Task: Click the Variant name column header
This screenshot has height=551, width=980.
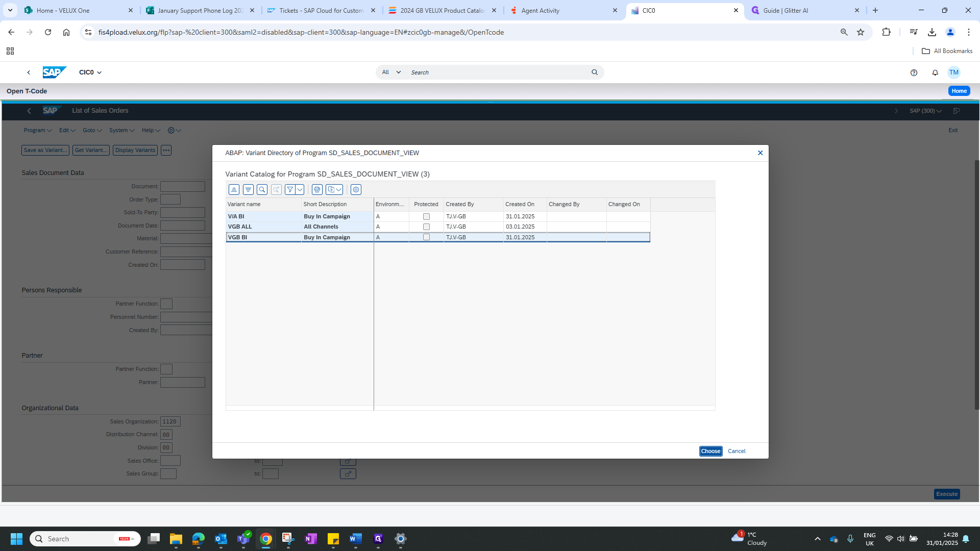Action: (x=263, y=204)
